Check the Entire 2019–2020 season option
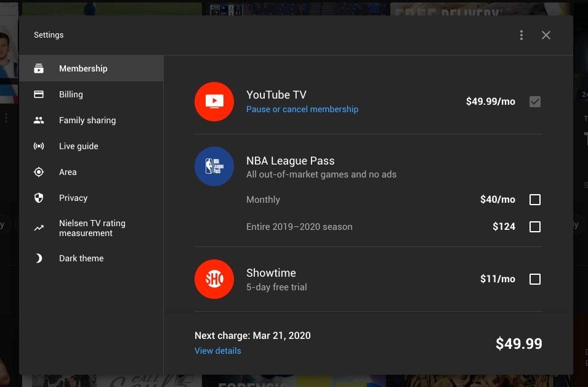 pyautogui.click(x=535, y=226)
